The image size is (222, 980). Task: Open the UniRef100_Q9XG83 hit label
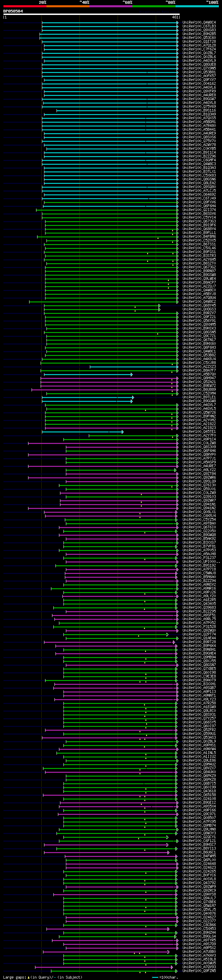point(199,30)
